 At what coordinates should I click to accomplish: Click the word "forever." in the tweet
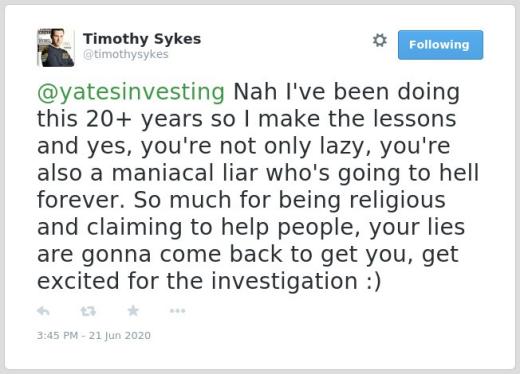(x=81, y=200)
